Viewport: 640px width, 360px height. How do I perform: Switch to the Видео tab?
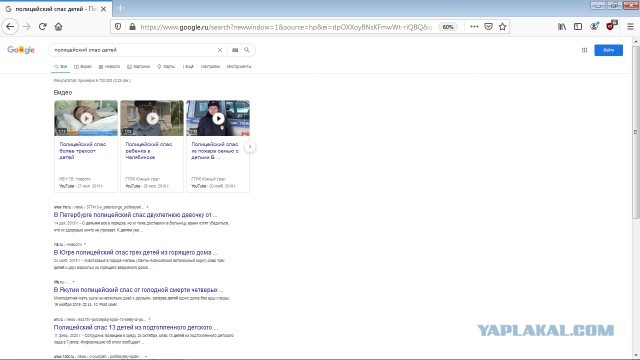click(x=83, y=67)
